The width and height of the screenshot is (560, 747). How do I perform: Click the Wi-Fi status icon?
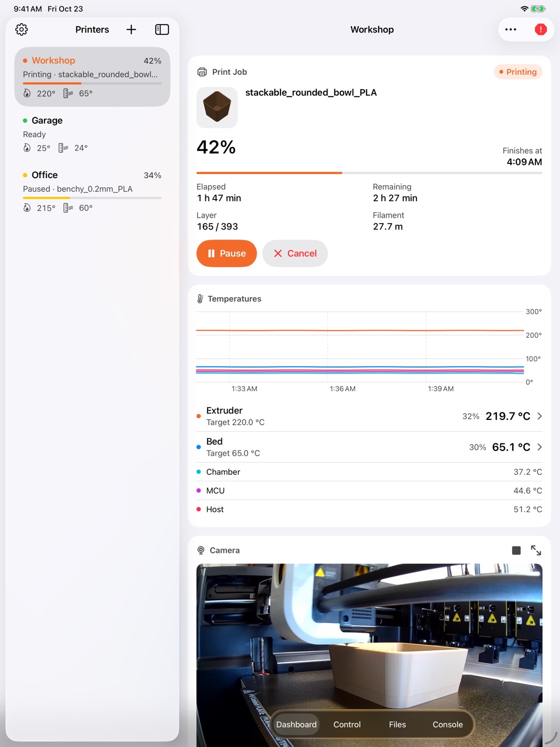point(524,9)
